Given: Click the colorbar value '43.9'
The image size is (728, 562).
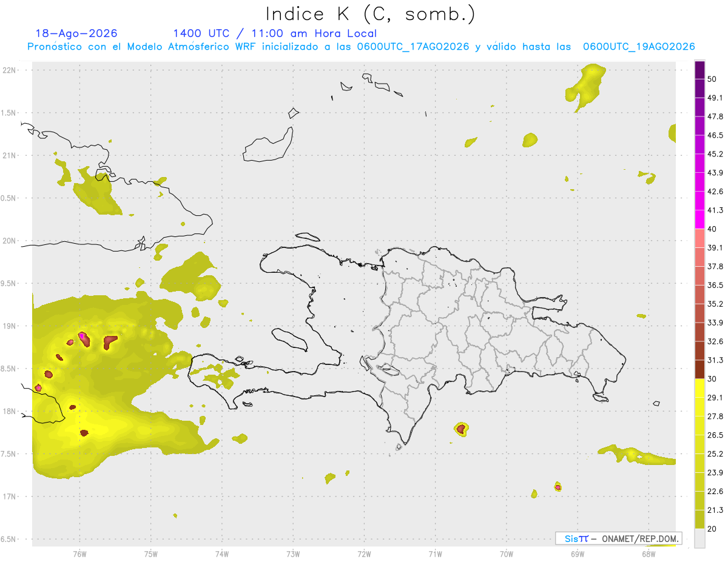Looking at the screenshot, I should [x=715, y=173].
